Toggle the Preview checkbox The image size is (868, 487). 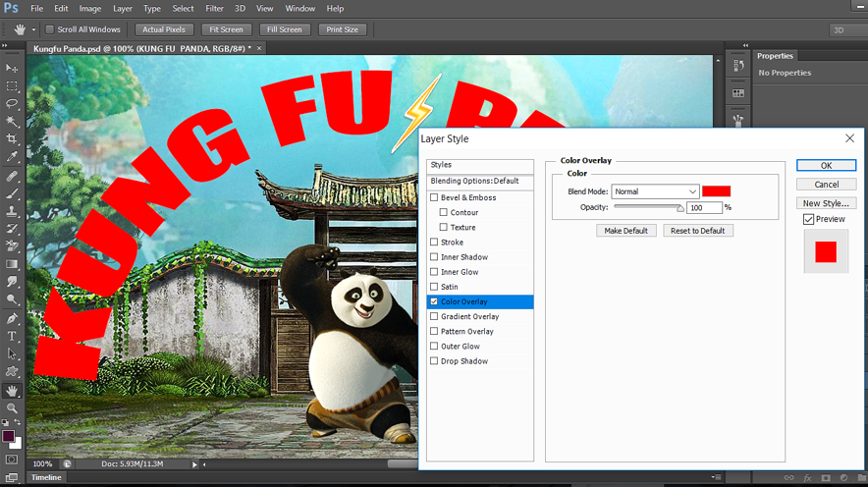(809, 219)
